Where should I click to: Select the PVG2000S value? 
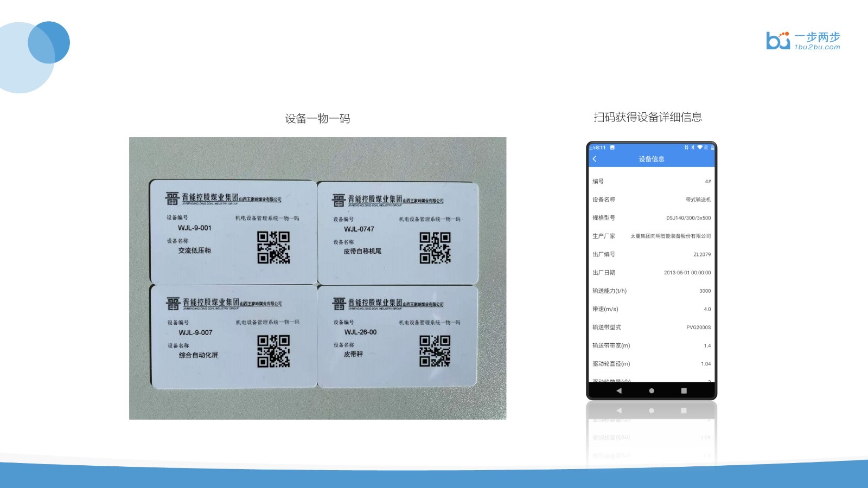699,328
